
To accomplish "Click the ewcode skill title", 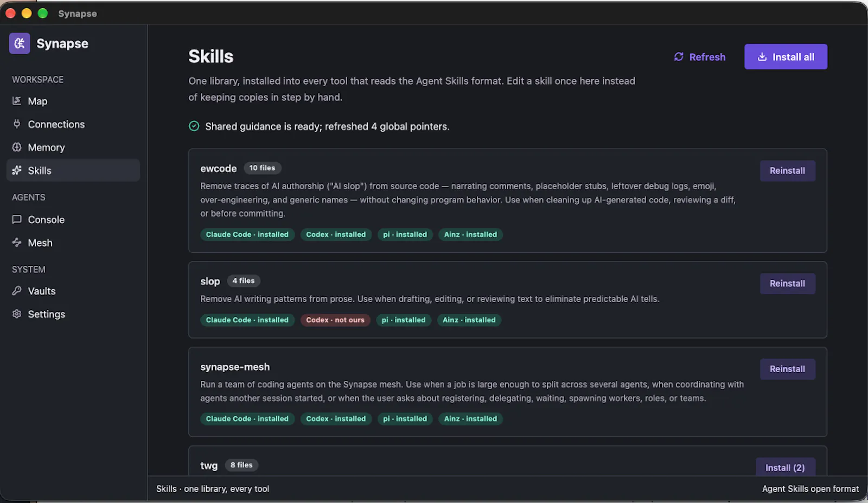I will point(219,169).
